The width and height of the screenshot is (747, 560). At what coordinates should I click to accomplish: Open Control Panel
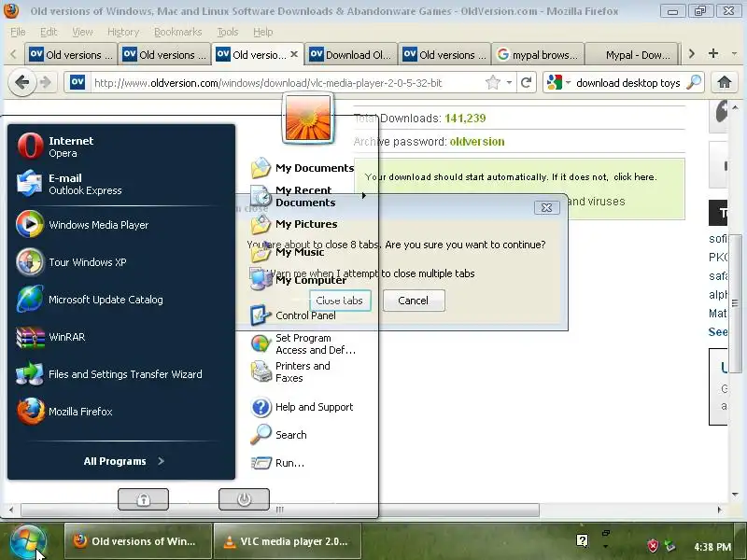coord(293,315)
